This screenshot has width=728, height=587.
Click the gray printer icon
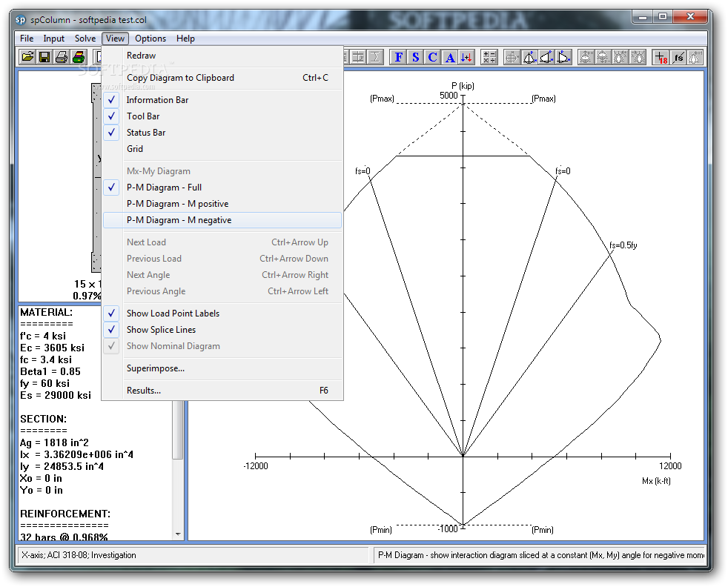[x=62, y=57]
